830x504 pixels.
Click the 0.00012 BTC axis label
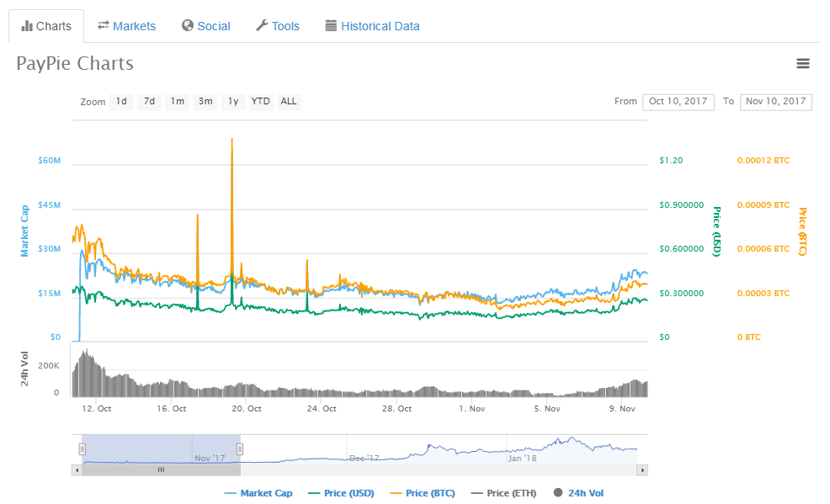[763, 160]
